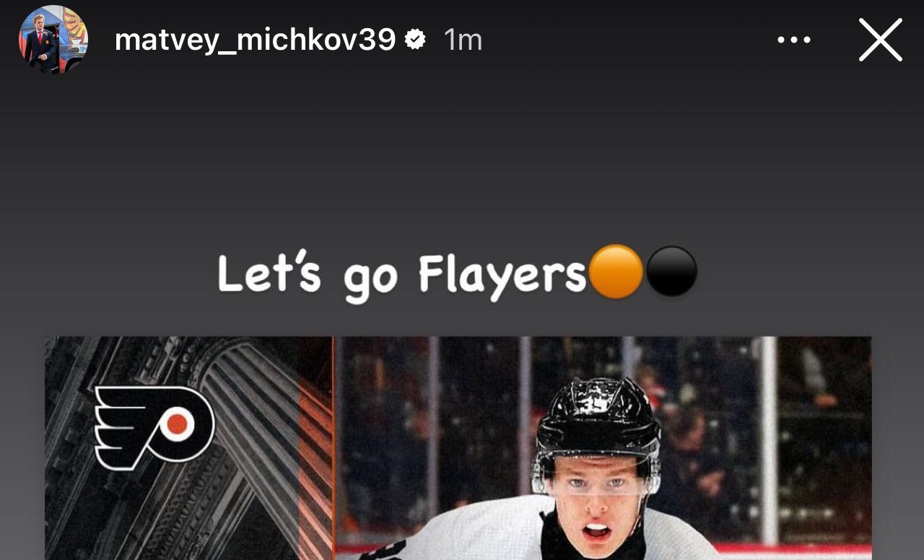The height and width of the screenshot is (560, 924).
Task: Click the word Let's in the caption
Action: click(x=269, y=274)
